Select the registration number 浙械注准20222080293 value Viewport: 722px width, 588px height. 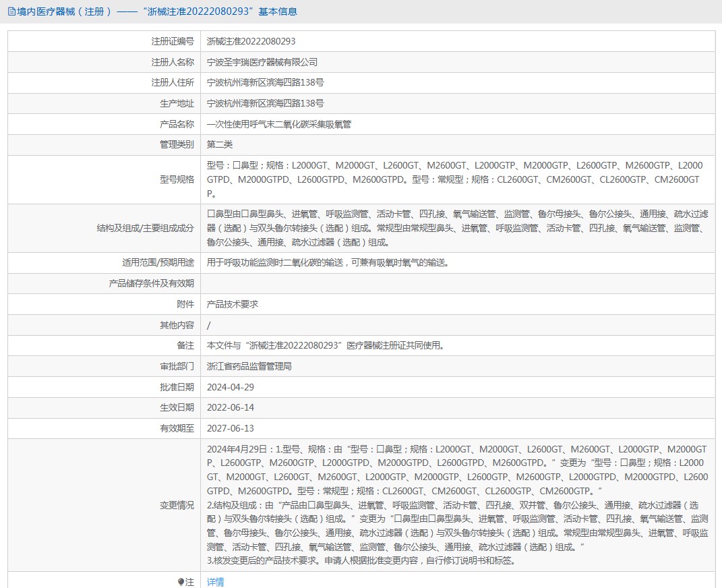[x=251, y=41]
